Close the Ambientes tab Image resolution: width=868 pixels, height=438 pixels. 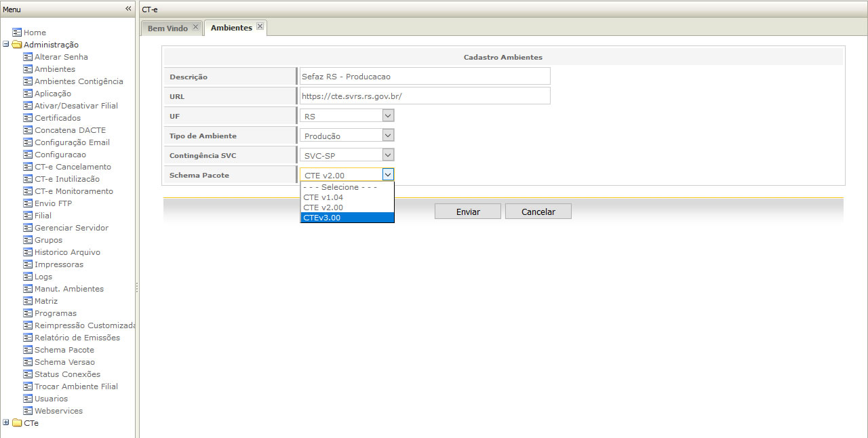(x=260, y=26)
